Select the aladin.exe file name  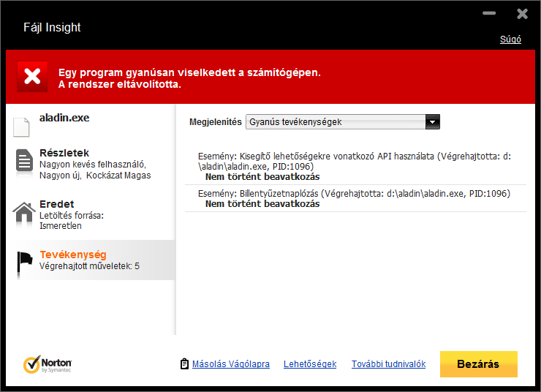[x=64, y=118]
